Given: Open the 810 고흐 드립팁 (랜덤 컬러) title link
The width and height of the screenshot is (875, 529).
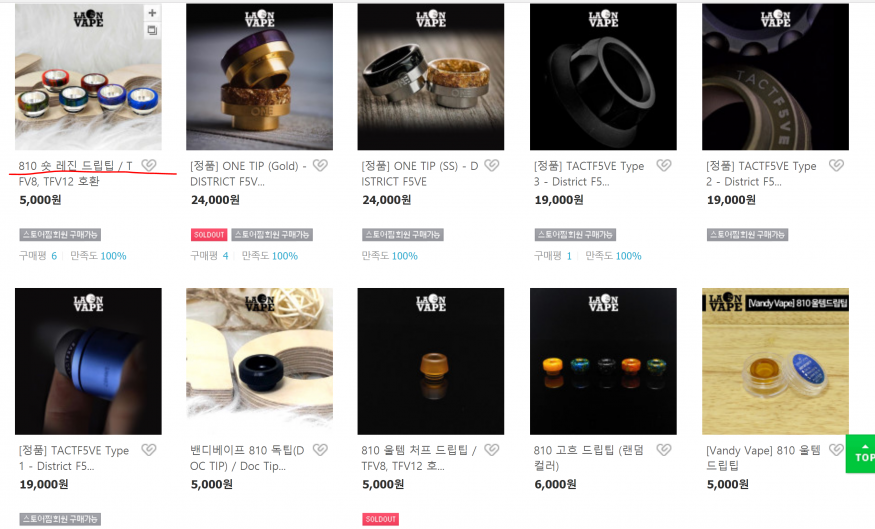Looking at the screenshot, I should click(x=589, y=458).
